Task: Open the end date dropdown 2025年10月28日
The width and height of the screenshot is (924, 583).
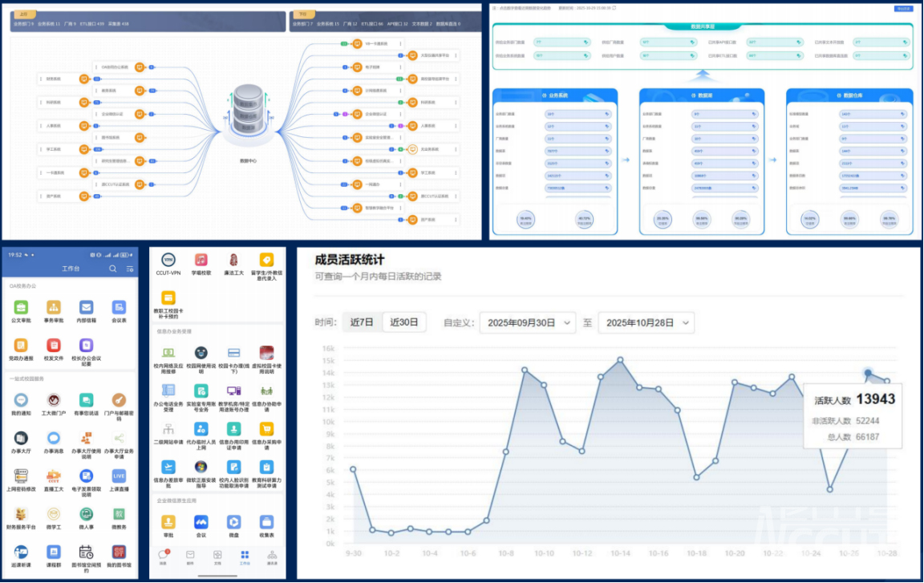Action: (646, 322)
